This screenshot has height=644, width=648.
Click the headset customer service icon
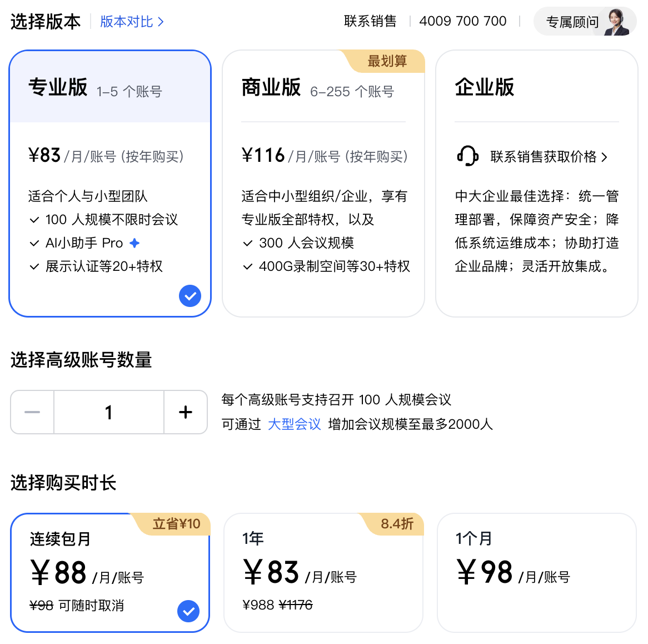tap(467, 156)
